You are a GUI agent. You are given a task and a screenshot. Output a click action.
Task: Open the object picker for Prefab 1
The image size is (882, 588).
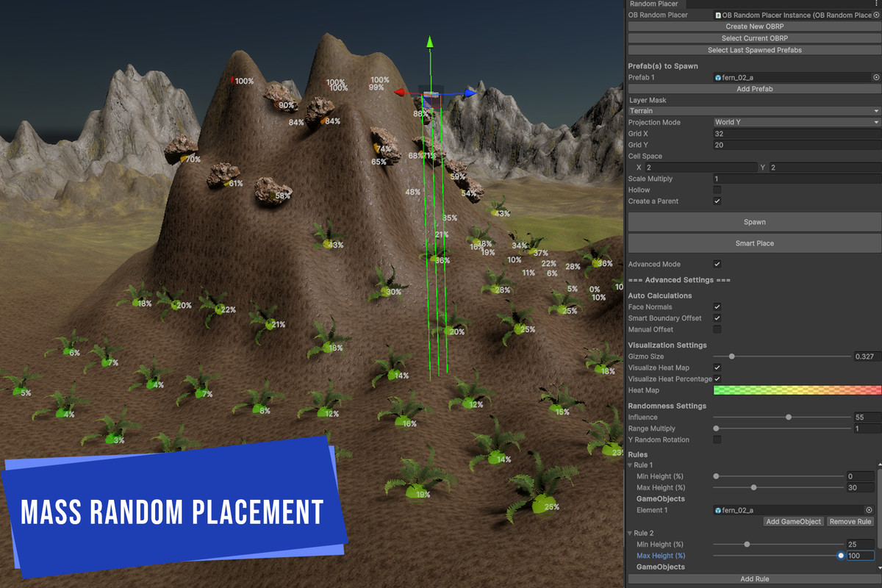(876, 77)
